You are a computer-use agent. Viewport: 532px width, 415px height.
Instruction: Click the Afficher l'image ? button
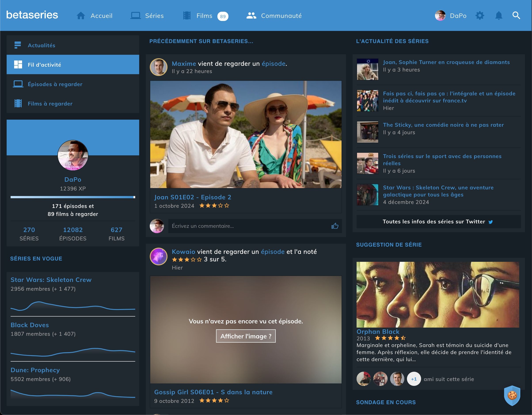245,336
